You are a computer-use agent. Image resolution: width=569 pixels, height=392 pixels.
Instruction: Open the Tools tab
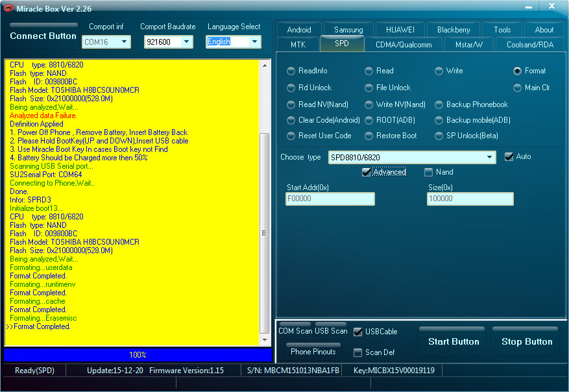click(502, 30)
